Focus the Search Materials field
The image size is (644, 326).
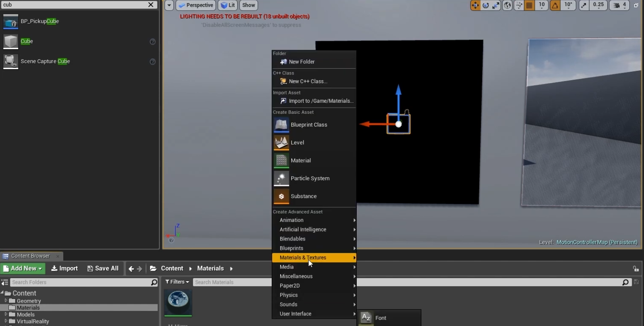pos(412,282)
